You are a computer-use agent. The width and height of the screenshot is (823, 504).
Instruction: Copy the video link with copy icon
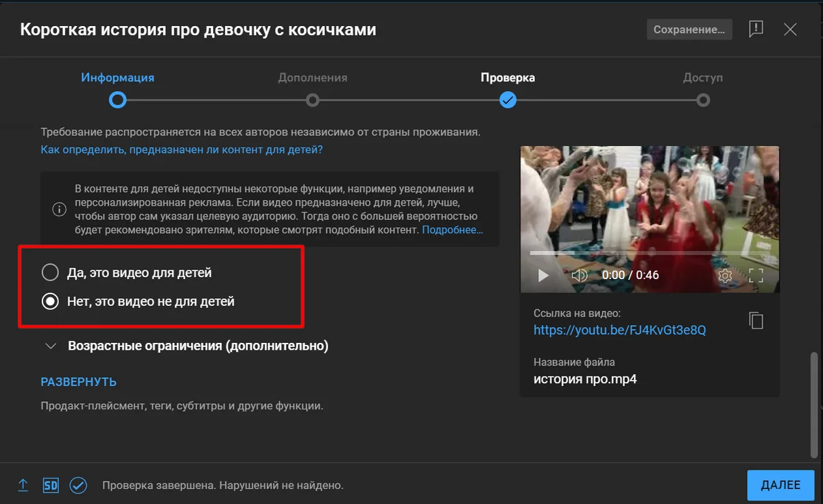tap(756, 320)
